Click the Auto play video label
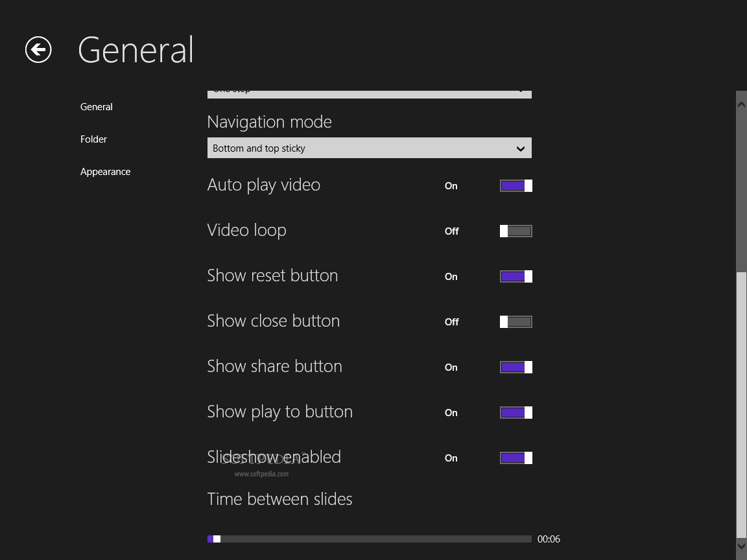Viewport: 747px width, 560px height. pos(263,185)
